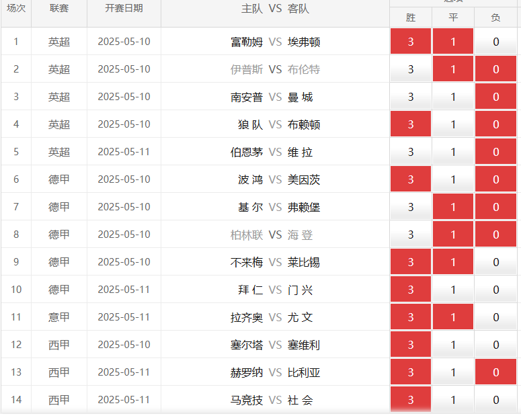
Task: Click the 意甲 league cell in row 11
Action: coord(59,317)
